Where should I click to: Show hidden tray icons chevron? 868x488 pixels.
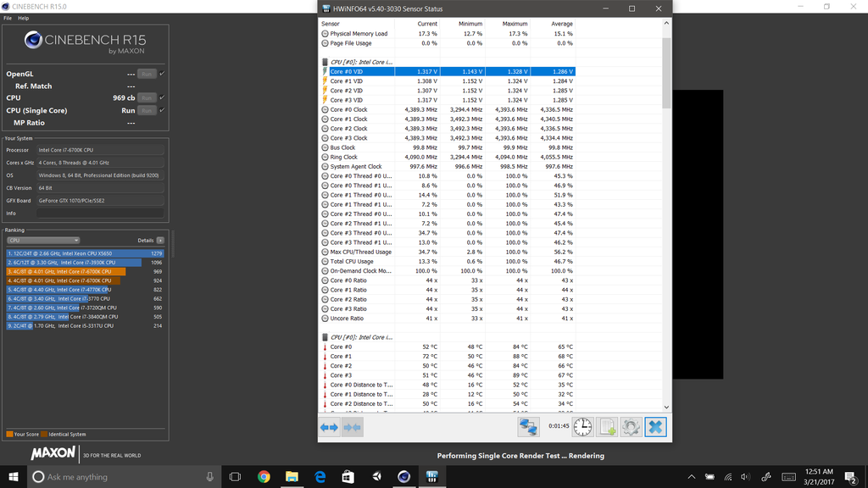click(x=692, y=477)
